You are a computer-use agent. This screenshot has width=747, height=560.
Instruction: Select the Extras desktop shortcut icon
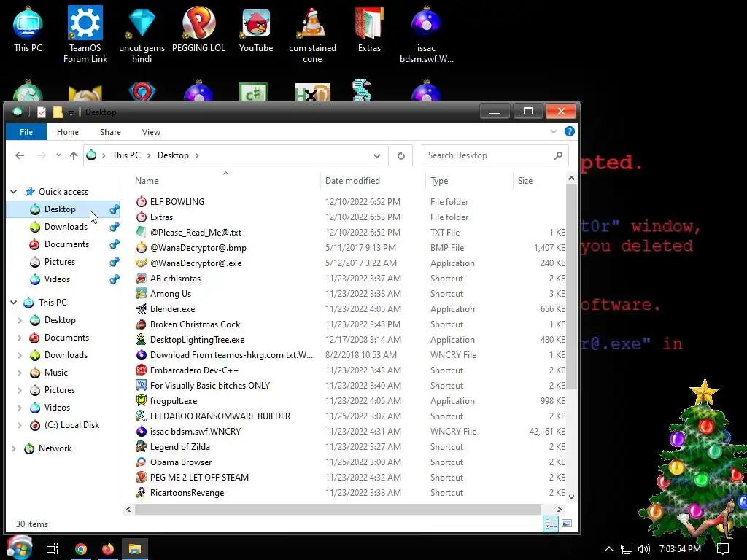coord(369,29)
